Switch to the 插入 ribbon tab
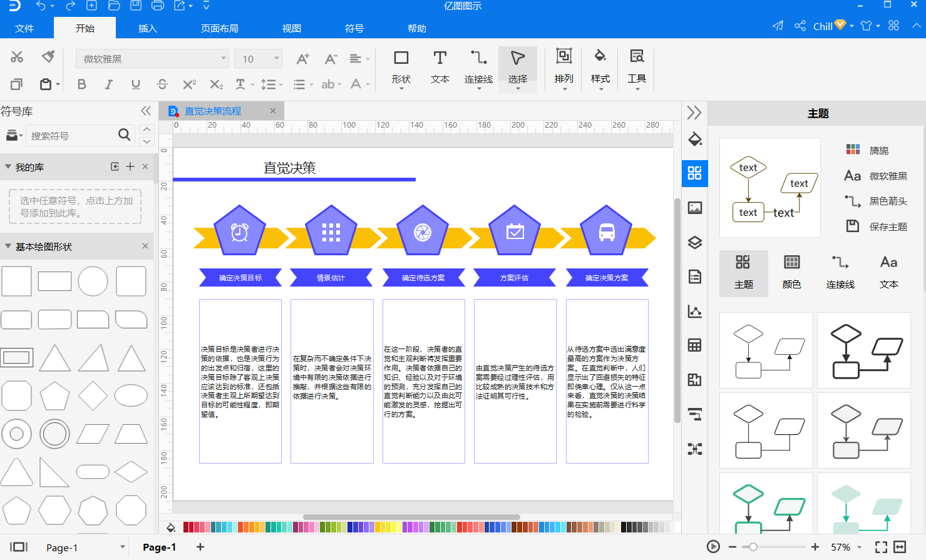 pyautogui.click(x=147, y=28)
